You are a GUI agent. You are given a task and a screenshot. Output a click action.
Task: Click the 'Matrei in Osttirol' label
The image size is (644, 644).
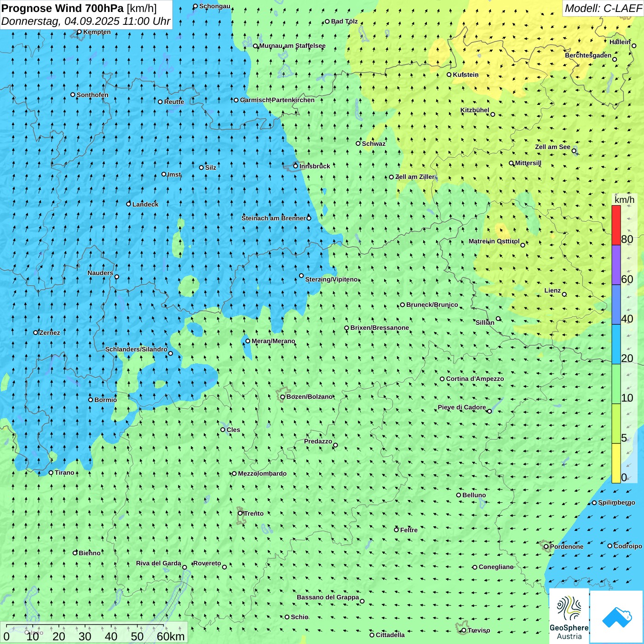click(494, 241)
